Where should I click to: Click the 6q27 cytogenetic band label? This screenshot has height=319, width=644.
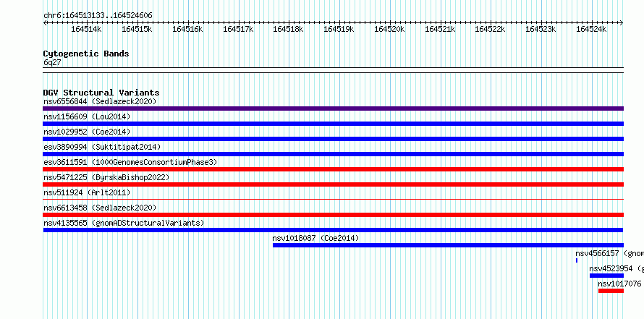52,62
